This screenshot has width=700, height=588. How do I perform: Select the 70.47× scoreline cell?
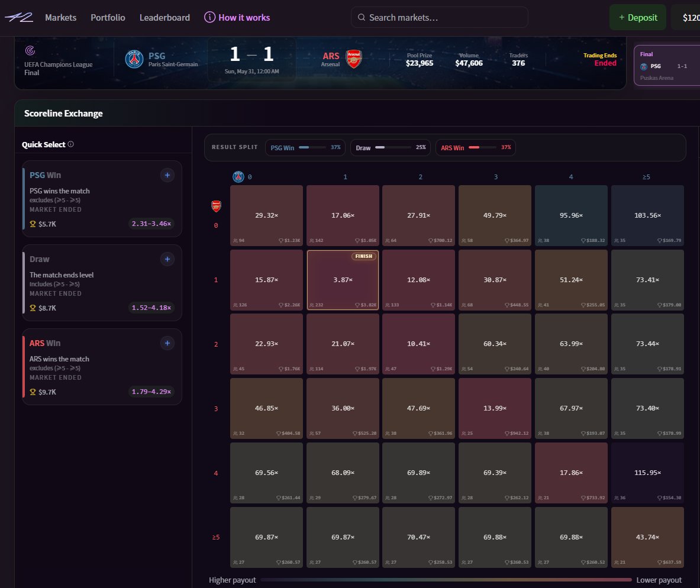419,537
